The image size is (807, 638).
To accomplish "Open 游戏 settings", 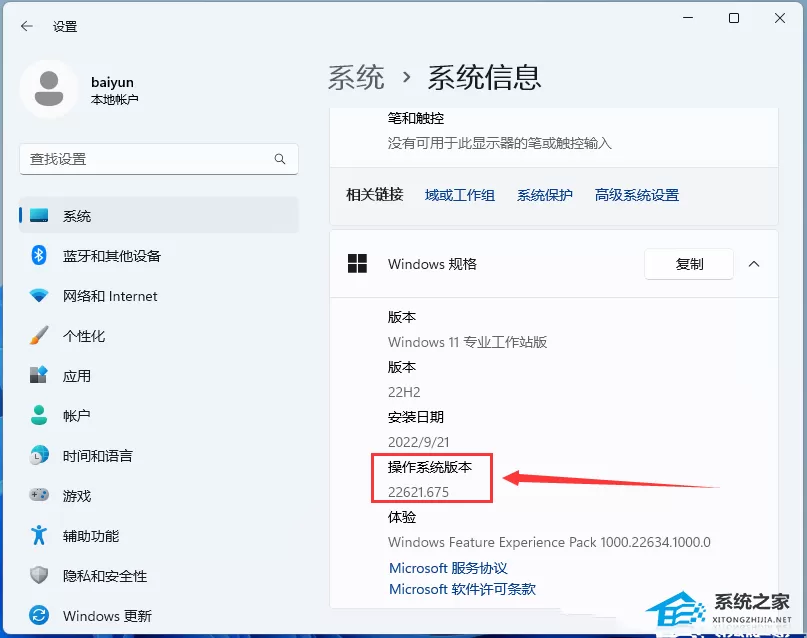I will click(x=159, y=495).
